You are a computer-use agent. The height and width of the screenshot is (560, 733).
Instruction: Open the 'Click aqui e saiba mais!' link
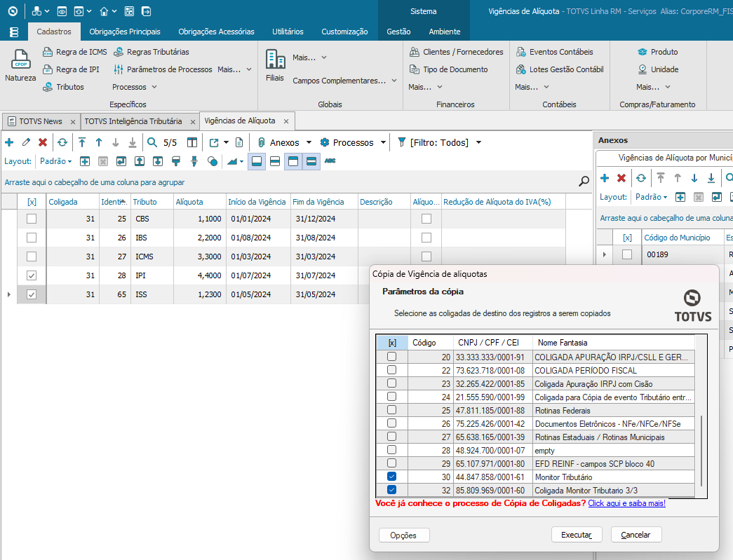pyautogui.click(x=626, y=503)
